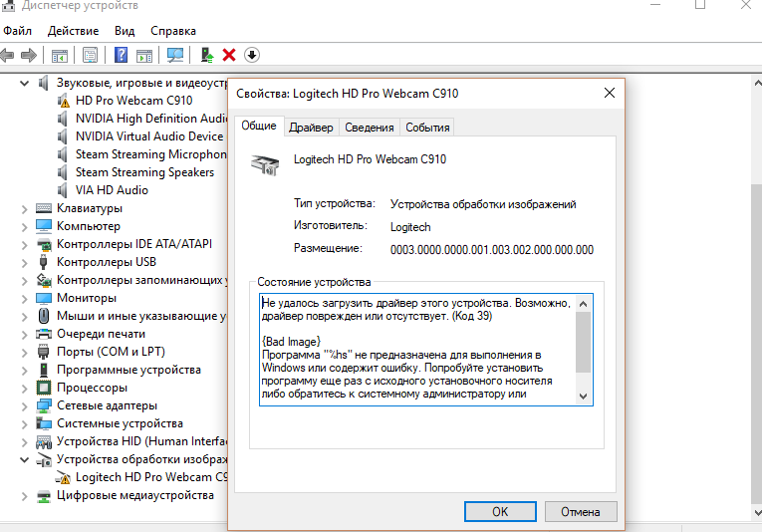Collapse the Звуковые, игровые и видеоустройства category
The height and width of the screenshot is (532, 762).
point(24,83)
